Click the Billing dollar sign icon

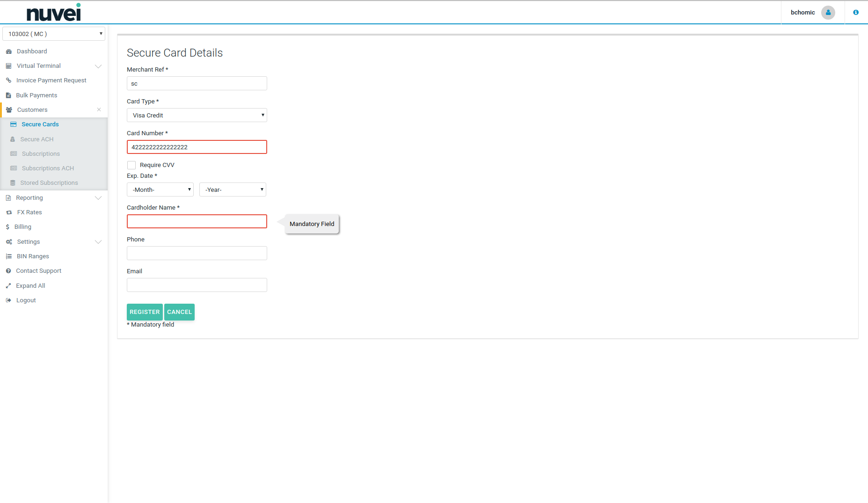pyautogui.click(x=7, y=227)
